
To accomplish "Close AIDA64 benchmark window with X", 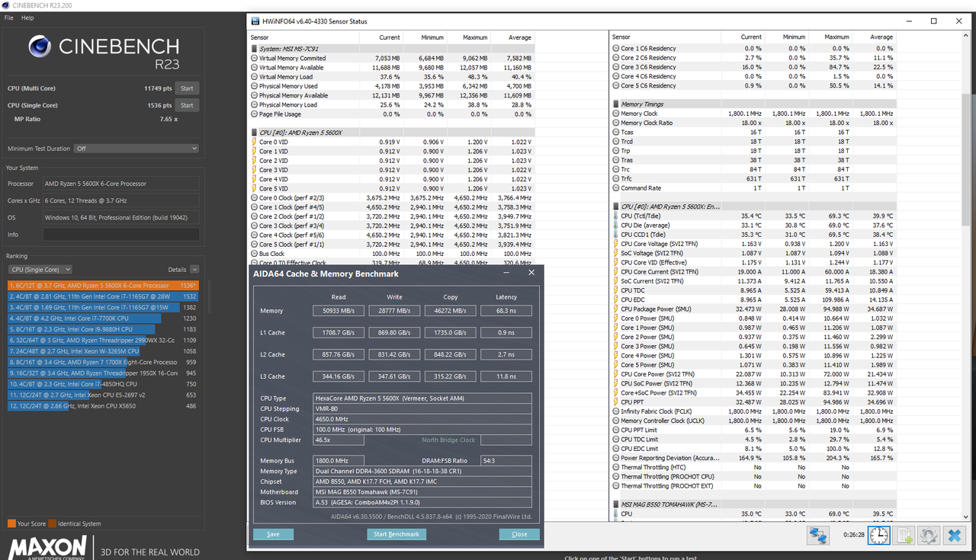I will [531, 273].
